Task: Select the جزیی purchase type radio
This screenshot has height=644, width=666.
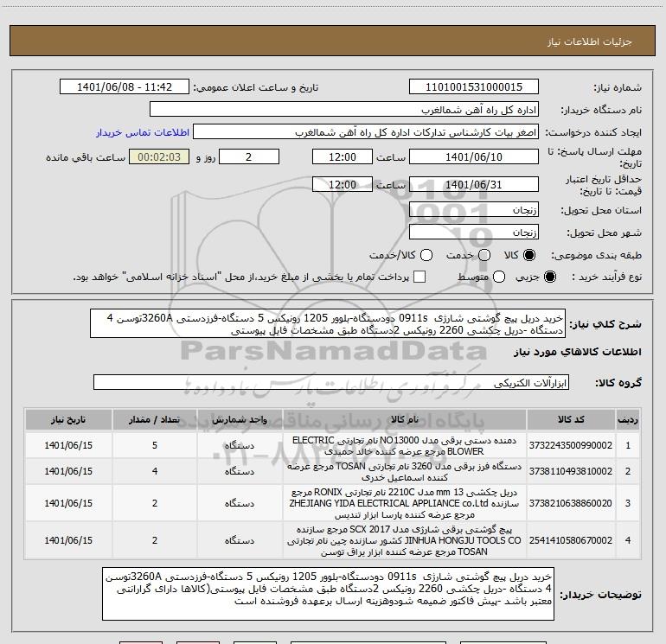Action: tap(549, 277)
